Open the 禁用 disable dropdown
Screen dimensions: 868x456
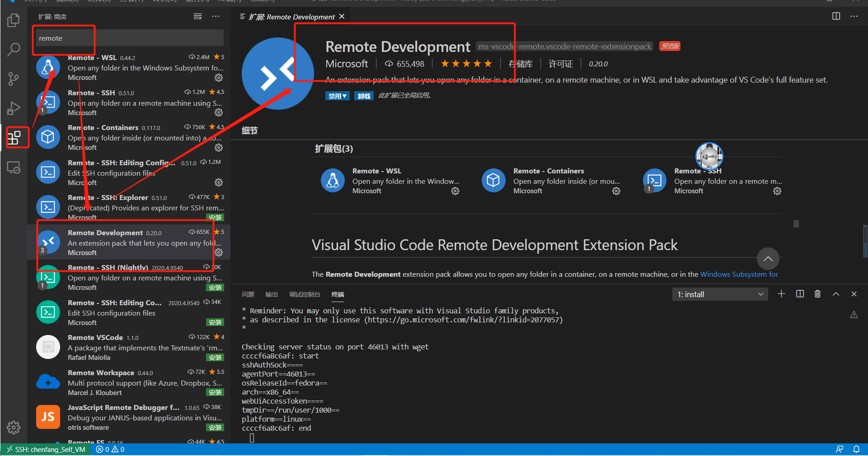tap(337, 96)
